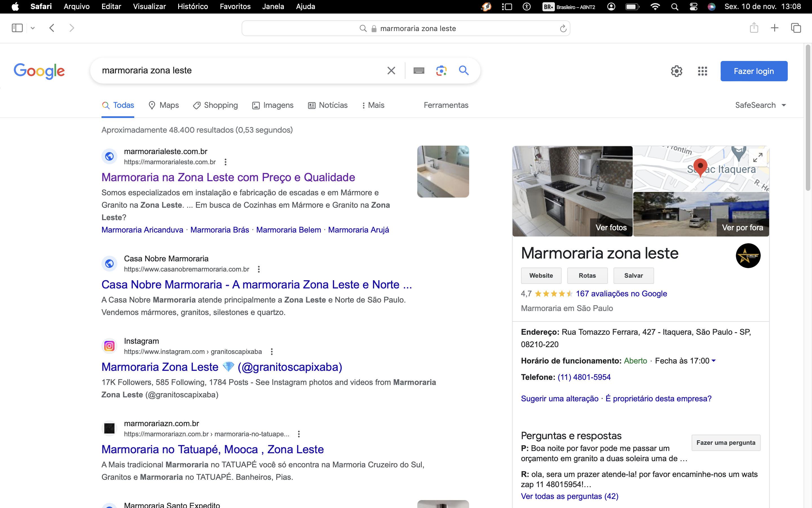Open more options for Casa Nobre result
This screenshot has width=812, height=508.
pyautogui.click(x=259, y=269)
